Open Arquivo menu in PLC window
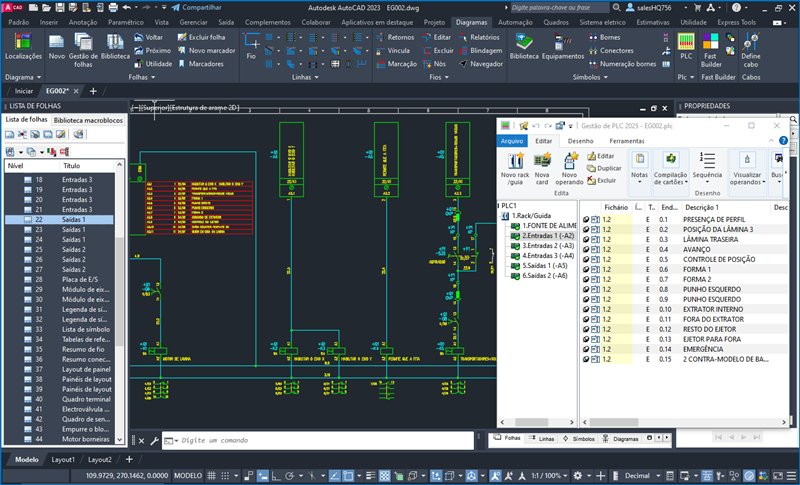Screen dimensions: 800x485 (512, 141)
